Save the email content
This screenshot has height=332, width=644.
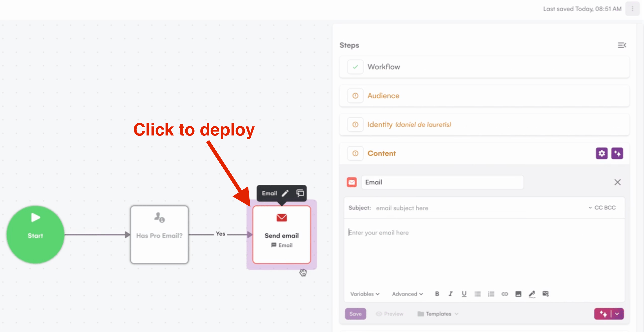tap(355, 314)
